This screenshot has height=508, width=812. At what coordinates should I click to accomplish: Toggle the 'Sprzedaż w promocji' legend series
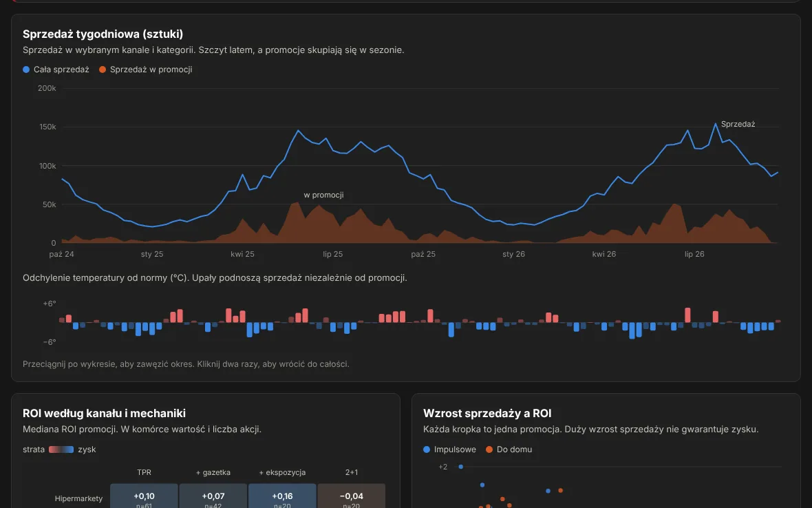[145, 70]
